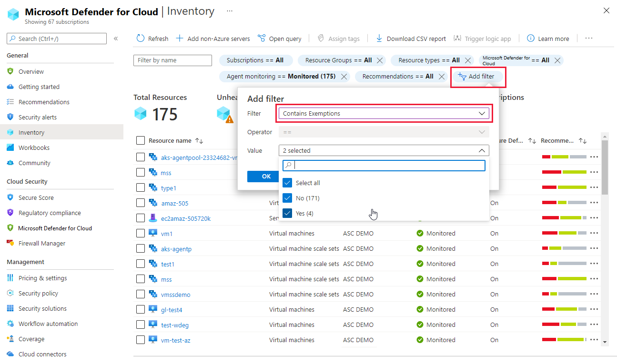Image resolution: width=617 pixels, height=364 pixels.
Task: Open the ec2amaz-505720k resource link
Action: coord(186,218)
